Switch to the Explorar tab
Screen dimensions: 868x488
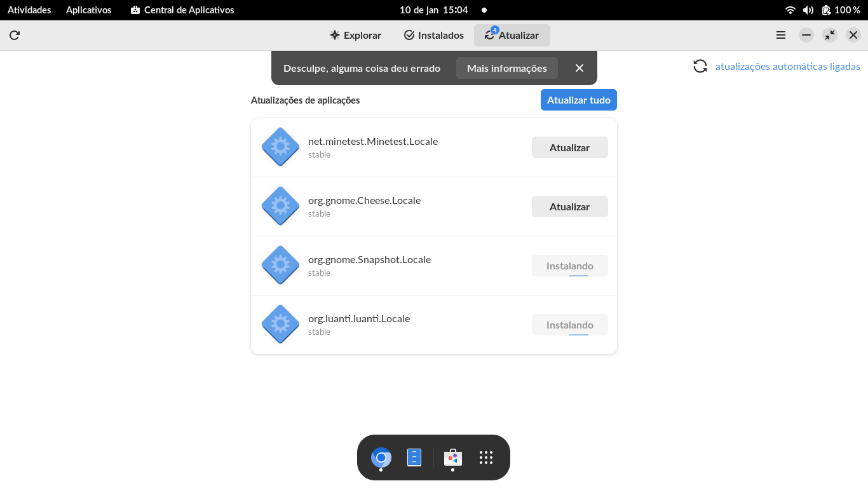(x=355, y=36)
